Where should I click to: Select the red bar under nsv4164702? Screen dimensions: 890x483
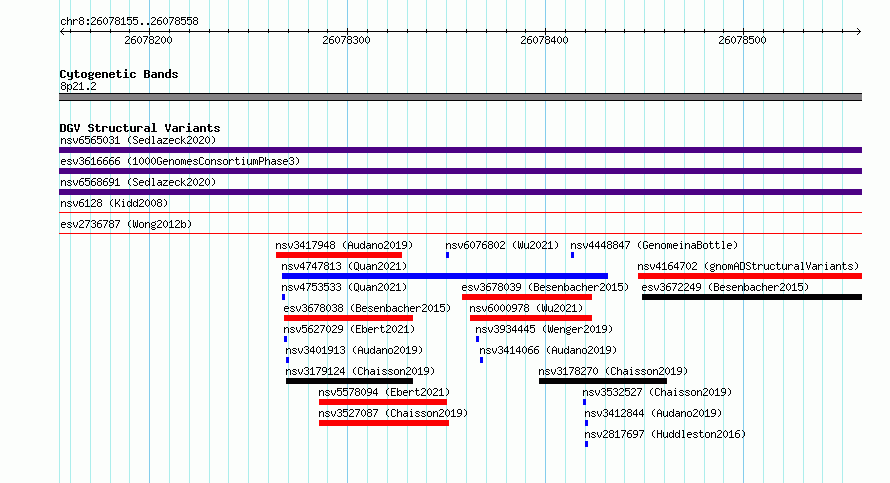click(x=750, y=276)
